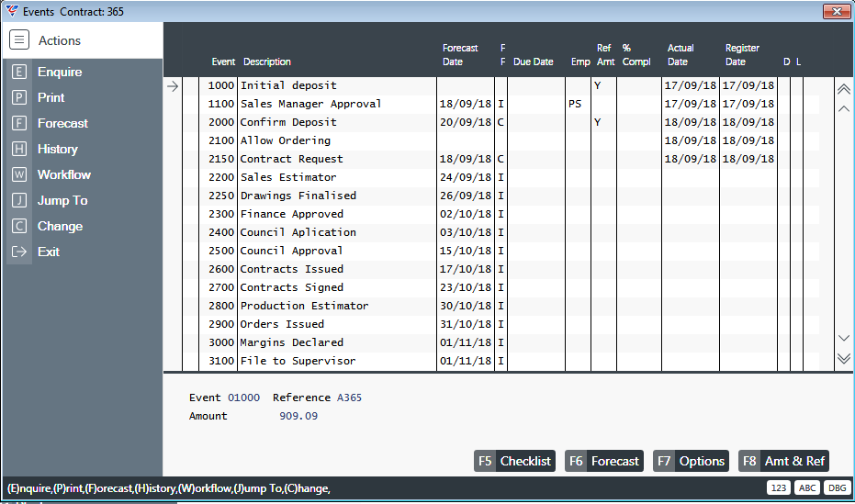Click the application logo in title bar
Screen dimensions: 855x504
pyautogui.click(x=11, y=11)
